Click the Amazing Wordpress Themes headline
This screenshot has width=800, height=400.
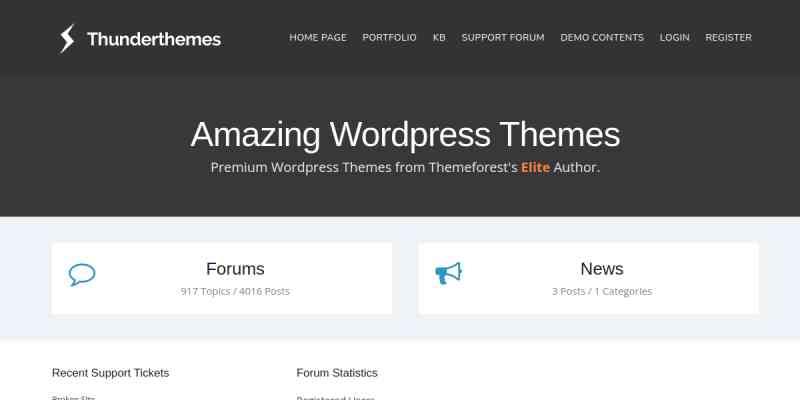pos(405,134)
